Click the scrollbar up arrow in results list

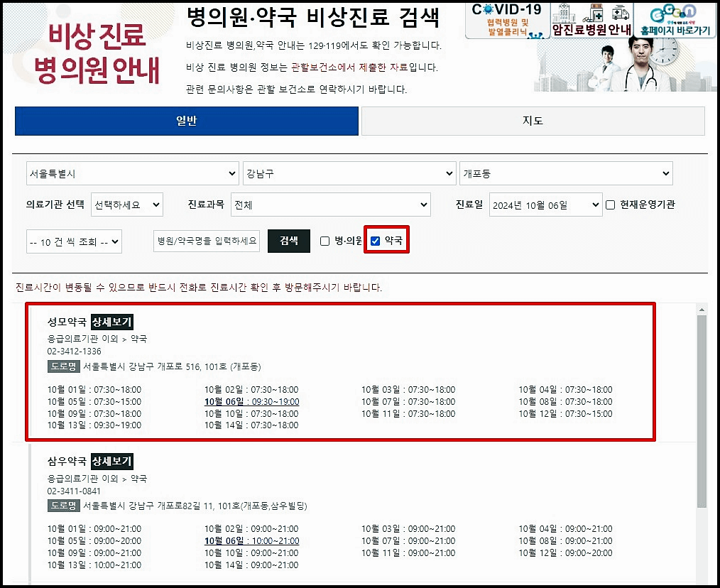click(x=702, y=308)
